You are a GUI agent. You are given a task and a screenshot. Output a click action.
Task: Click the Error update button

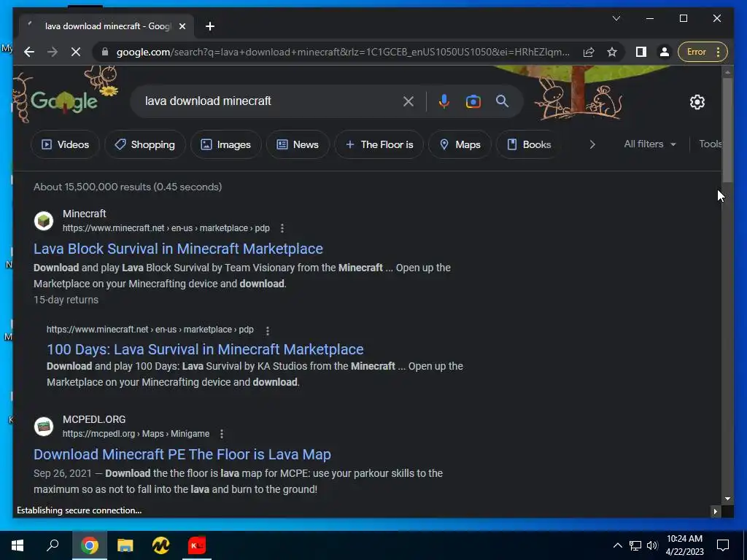(x=703, y=52)
